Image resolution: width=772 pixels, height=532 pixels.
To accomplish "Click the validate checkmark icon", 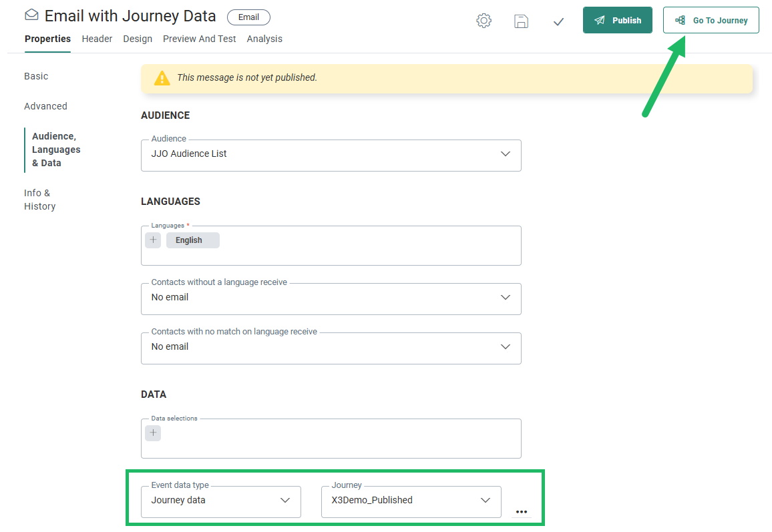I will point(559,21).
